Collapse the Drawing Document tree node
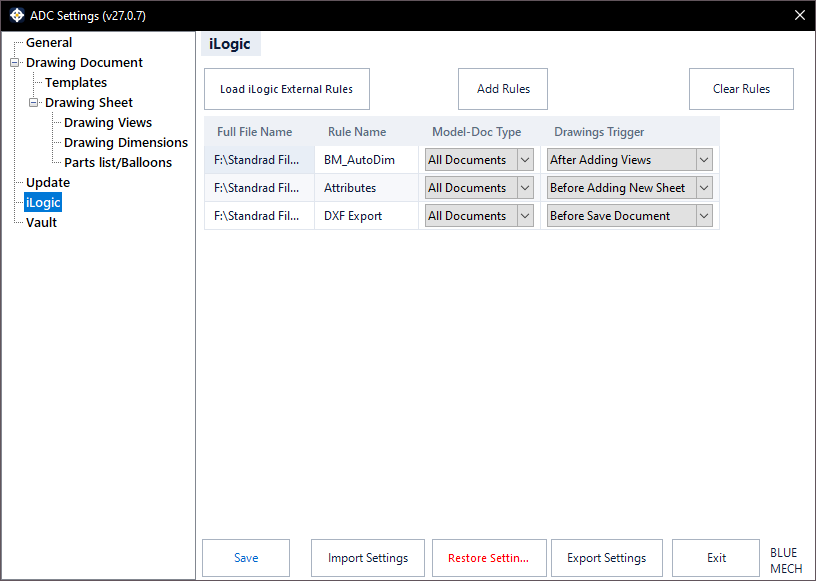 (15, 62)
